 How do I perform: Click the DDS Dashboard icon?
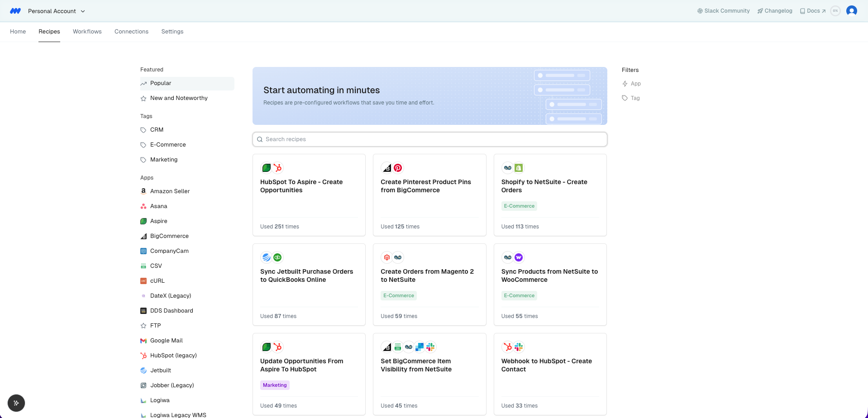tap(143, 311)
